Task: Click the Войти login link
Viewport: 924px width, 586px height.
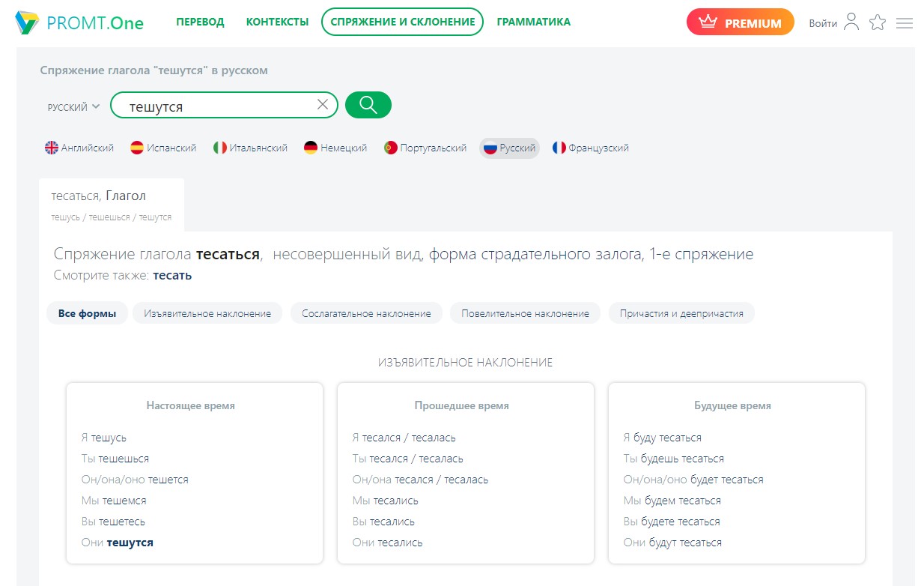Action: click(x=823, y=23)
